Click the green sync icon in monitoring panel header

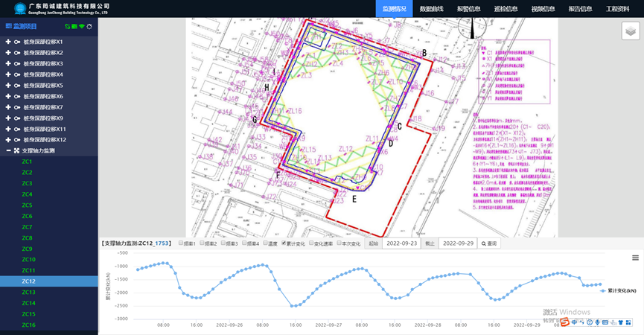[x=67, y=26]
